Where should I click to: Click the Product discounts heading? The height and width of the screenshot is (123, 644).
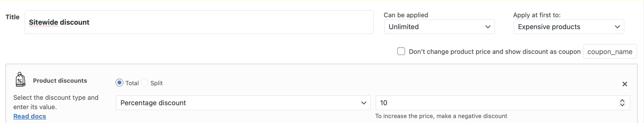coord(60,81)
